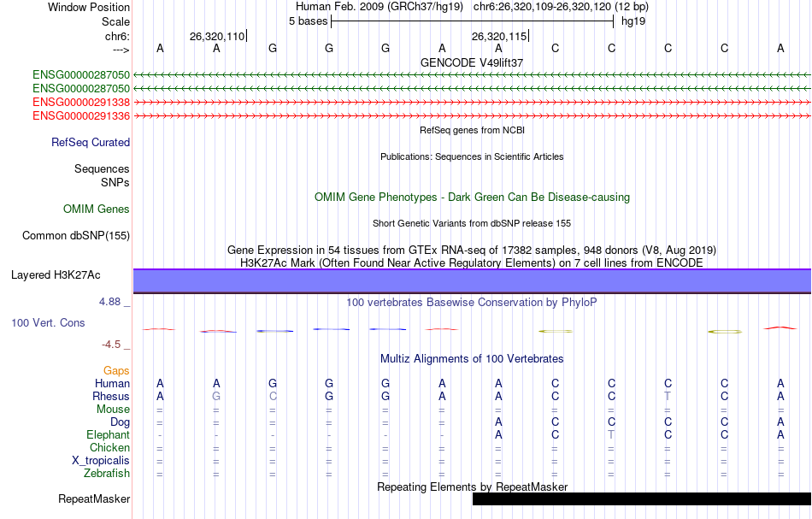Click the GTEx Gene Expression track title

(472, 251)
